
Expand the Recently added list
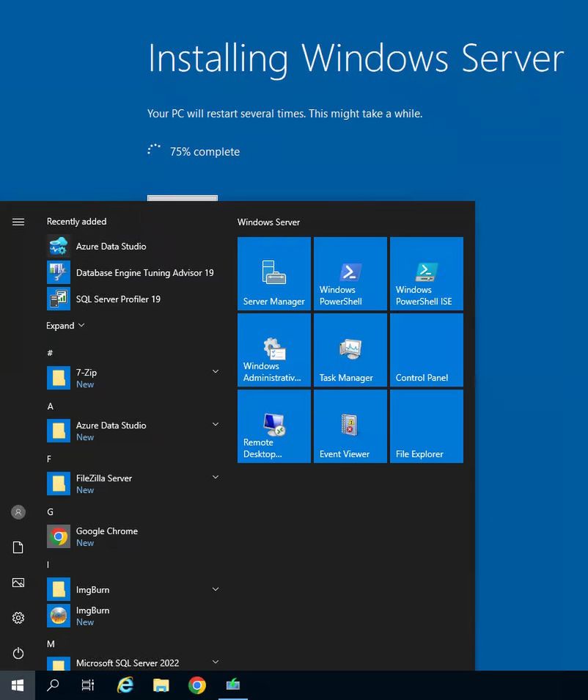point(65,326)
